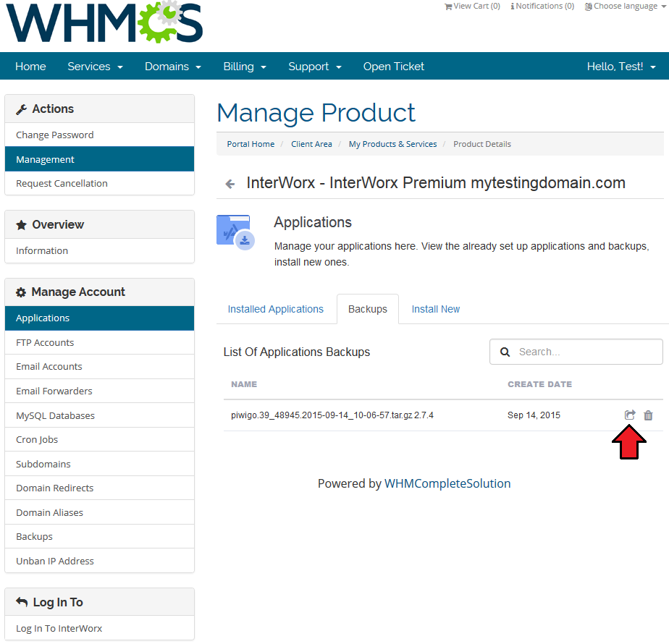Click the back arrow beside InterWorx title
This screenshot has height=644, width=669.
230,184
